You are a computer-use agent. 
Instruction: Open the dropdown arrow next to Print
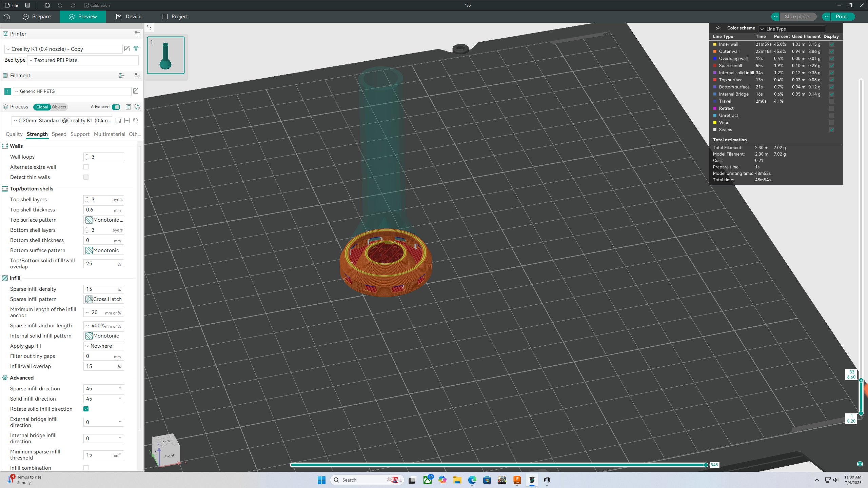point(827,17)
